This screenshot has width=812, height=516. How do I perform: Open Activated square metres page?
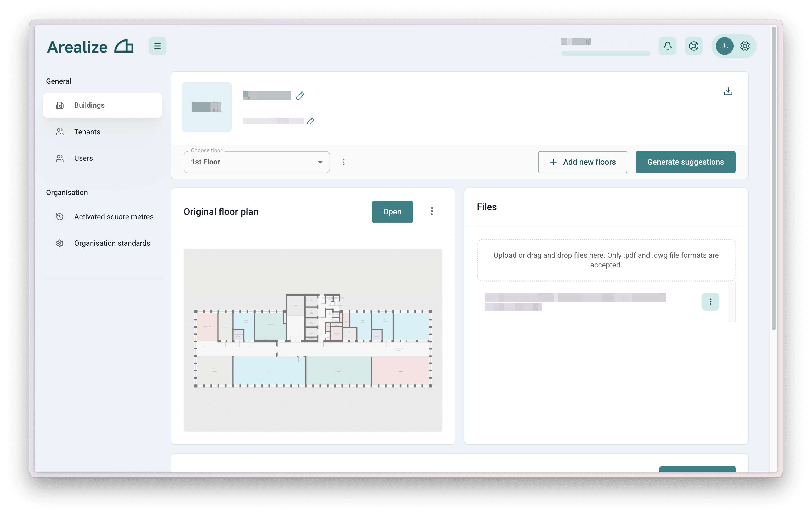pyautogui.click(x=102, y=217)
